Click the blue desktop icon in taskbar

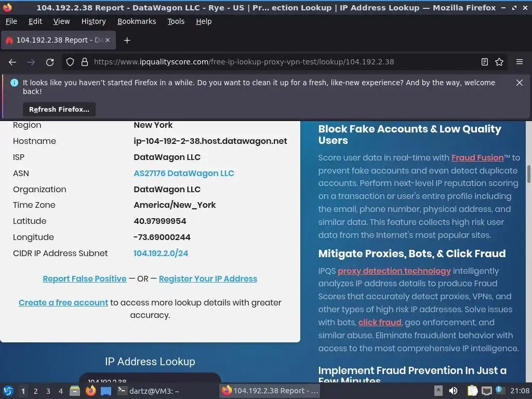(x=106, y=391)
